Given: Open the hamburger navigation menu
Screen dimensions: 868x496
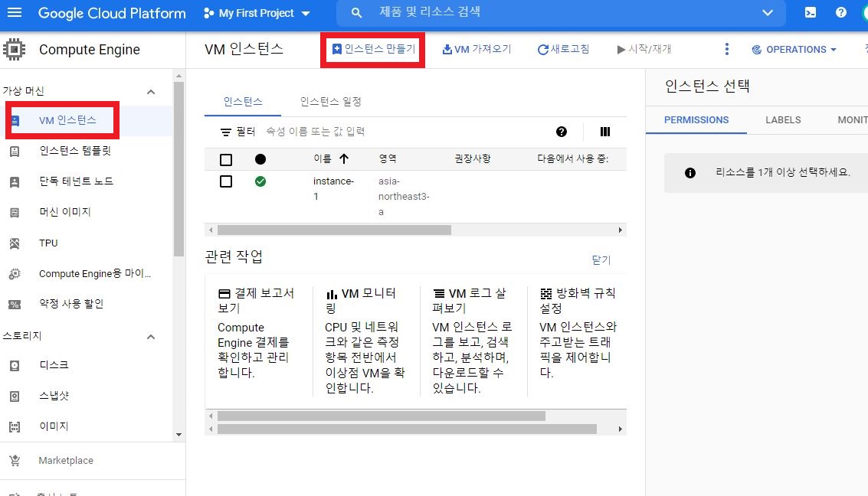Looking at the screenshot, I should [15, 12].
